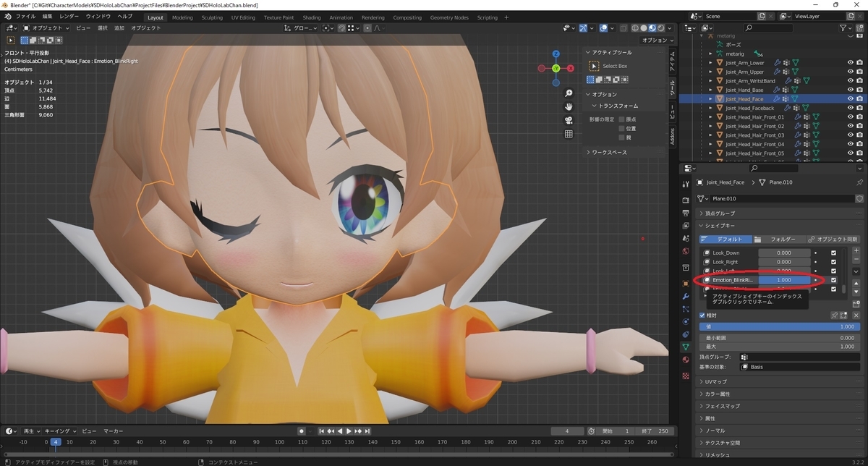This screenshot has width=868, height=466.
Task: Expand Joint_Head_Face tree item
Action: point(711,99)
